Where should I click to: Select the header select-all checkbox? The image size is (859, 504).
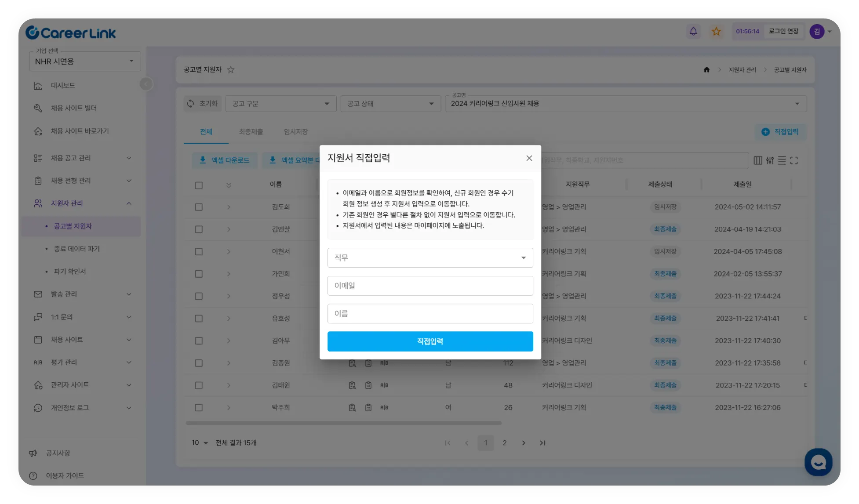tap(199, 185)
